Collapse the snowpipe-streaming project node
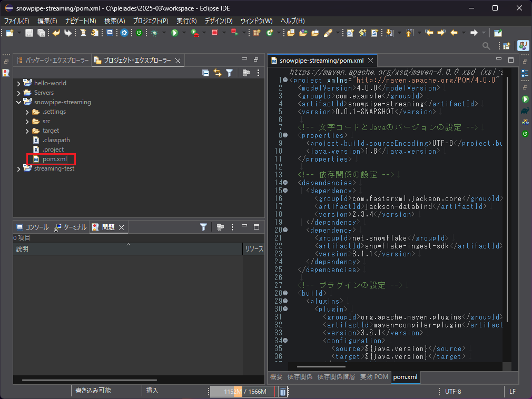Screen dimensions: 532x399 click(x=18, y=102)
